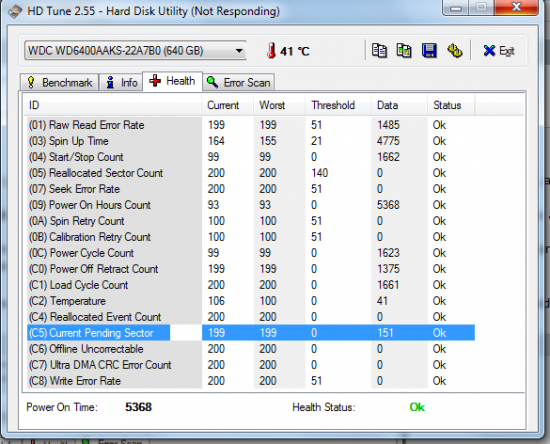Select the (09) Power On Hours Count row
Viewport: 550px width, 444px height.
(x=251, y=205)
